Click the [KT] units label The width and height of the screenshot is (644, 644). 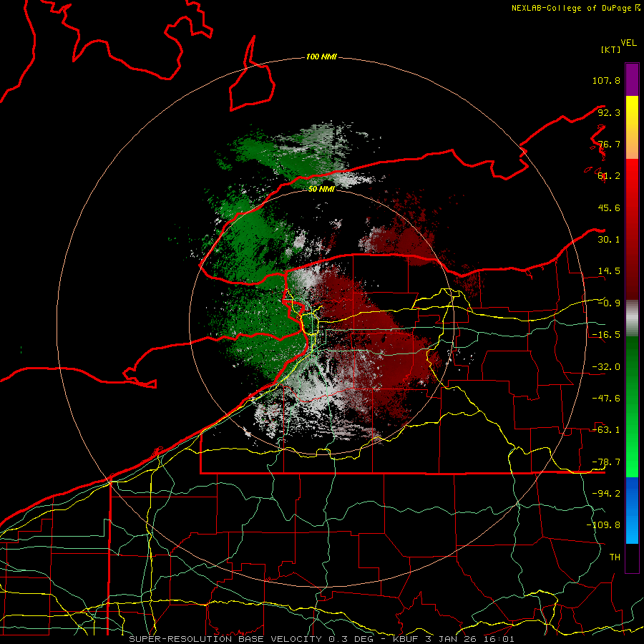pos(610,49)
